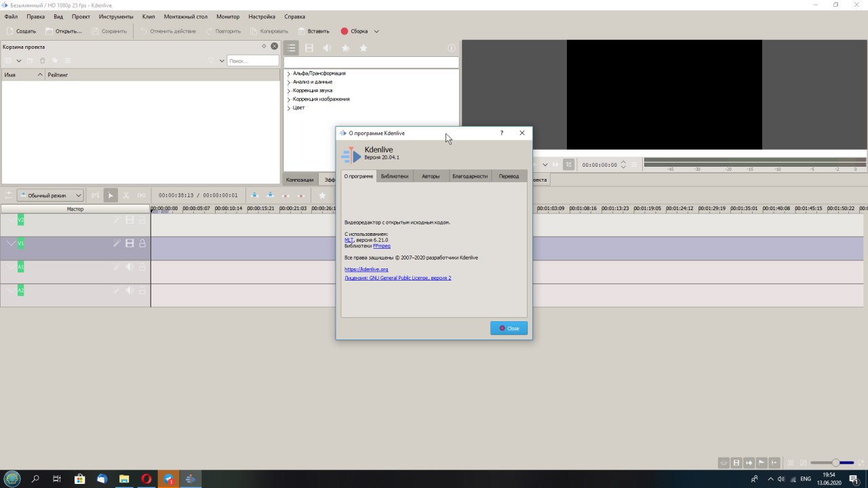The width and height of the screenshot is (868, 488).
Task: Expand Коррекция изображения effects category
Action: (x=289, y=100)
